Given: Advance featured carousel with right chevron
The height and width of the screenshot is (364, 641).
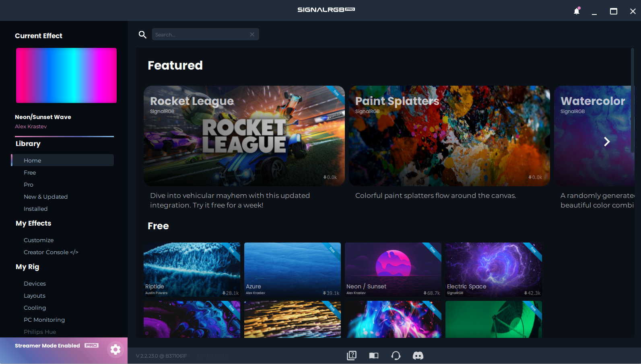Looking at the screenshot, I should click(x=607, y=142).
